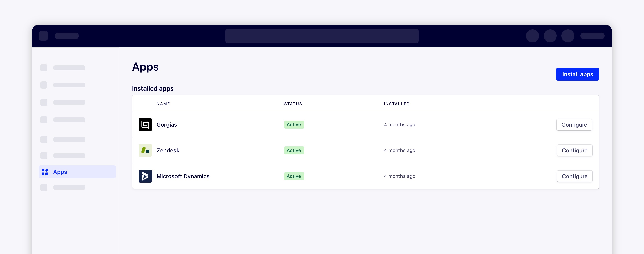Click the Active status badge for Gorgias
Image resolution: width=644 pixels, height=254 pixels.
(294, 125)
